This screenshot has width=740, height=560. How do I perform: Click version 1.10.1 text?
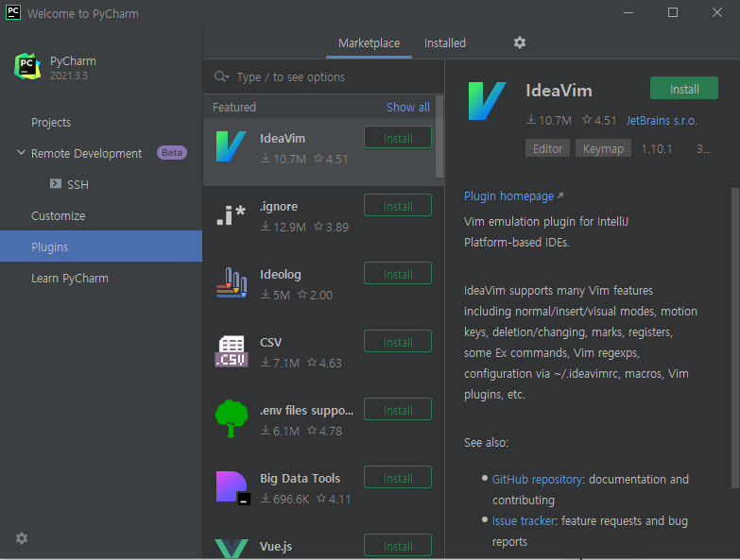[x=657, y=149]
